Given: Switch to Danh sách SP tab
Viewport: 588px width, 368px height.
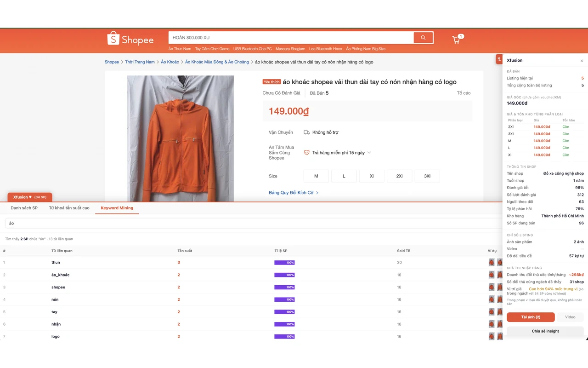Looking at the screenshot, I should tap(24, 208).
